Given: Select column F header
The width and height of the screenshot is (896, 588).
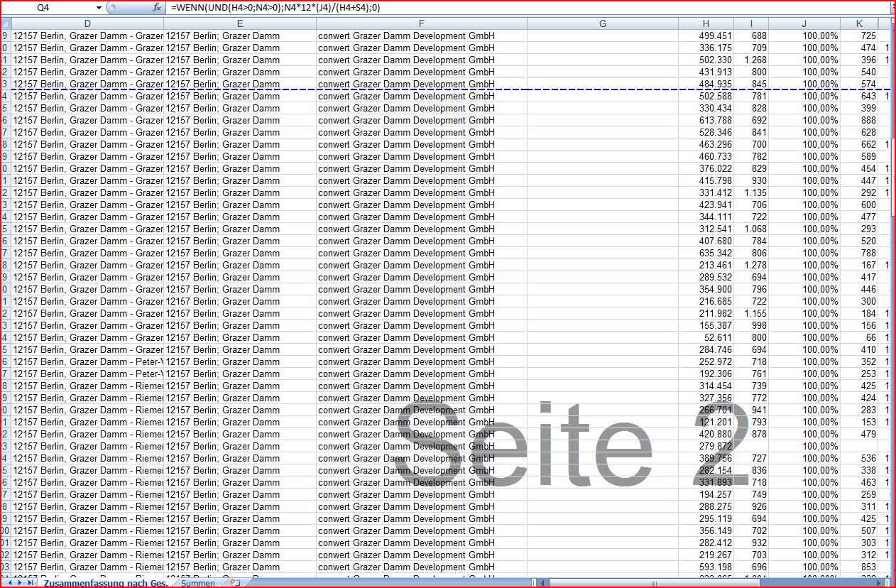Looking at the screenshot, I should coord(422,23).
